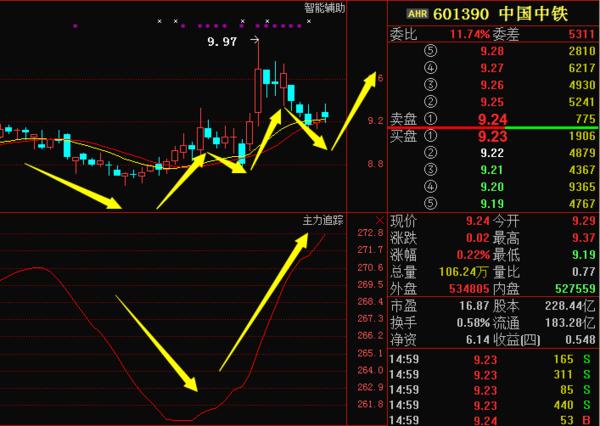Open the 智能辅助 indicator label
This screenshot has width=600, height=426.
[324, 8]
